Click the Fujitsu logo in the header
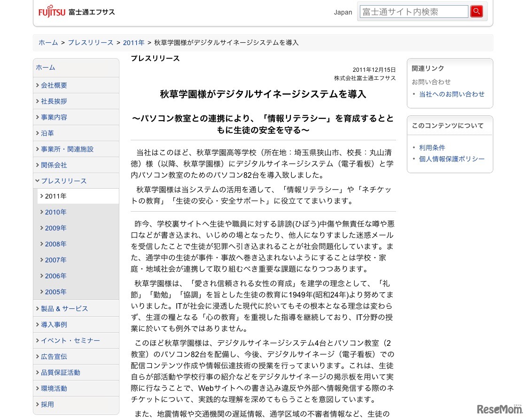The width and height of the screenshot is (529, 420). click(x=52, y=12)
